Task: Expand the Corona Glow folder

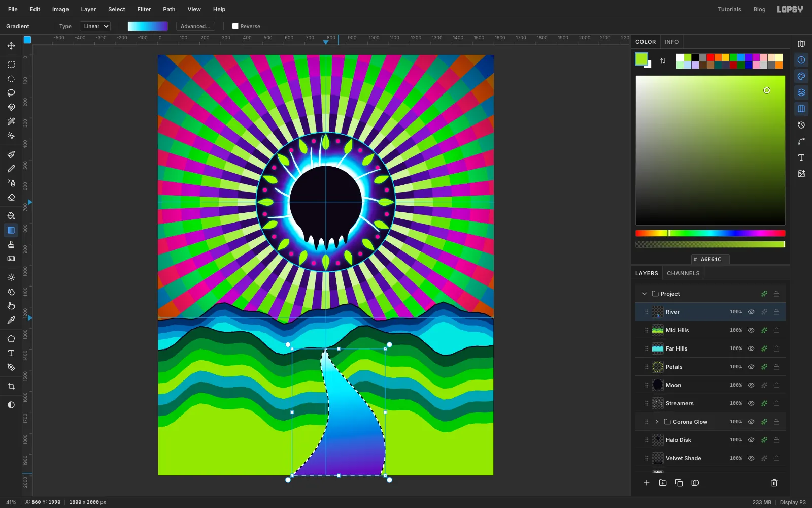Action: coord(657,422)
